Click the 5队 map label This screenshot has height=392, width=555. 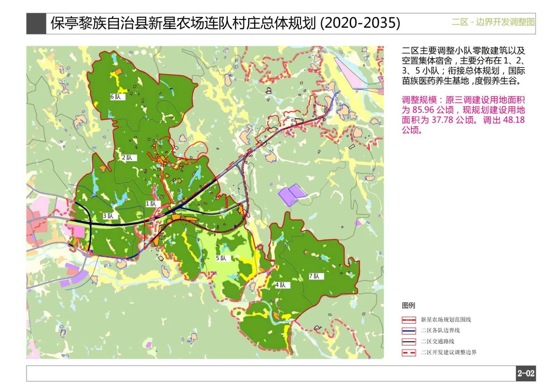223,258
